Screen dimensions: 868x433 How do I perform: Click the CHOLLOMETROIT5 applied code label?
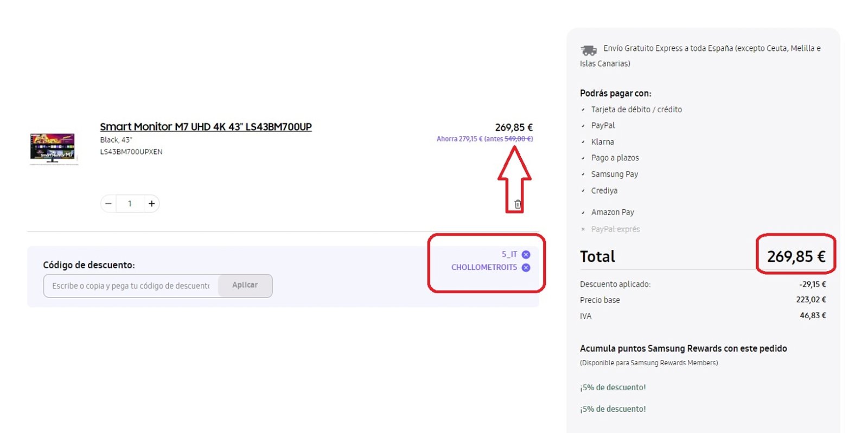click(484, 267)
